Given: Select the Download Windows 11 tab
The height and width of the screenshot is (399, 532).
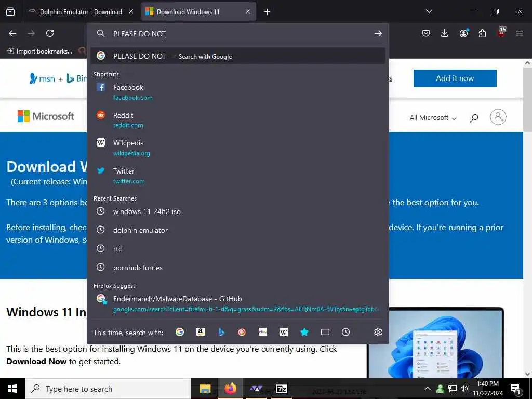Looking at the screenshot, I should pos(198,12).
